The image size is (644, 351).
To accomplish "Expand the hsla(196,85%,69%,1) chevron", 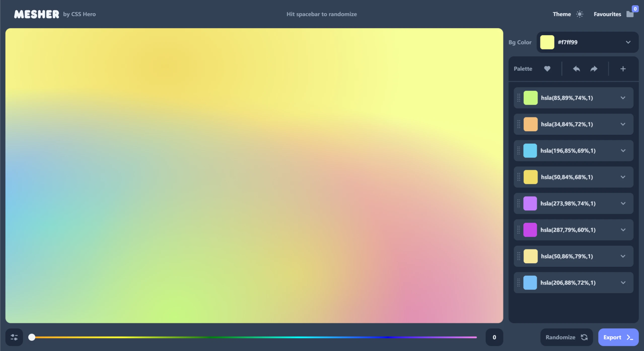I will (623, 151).
